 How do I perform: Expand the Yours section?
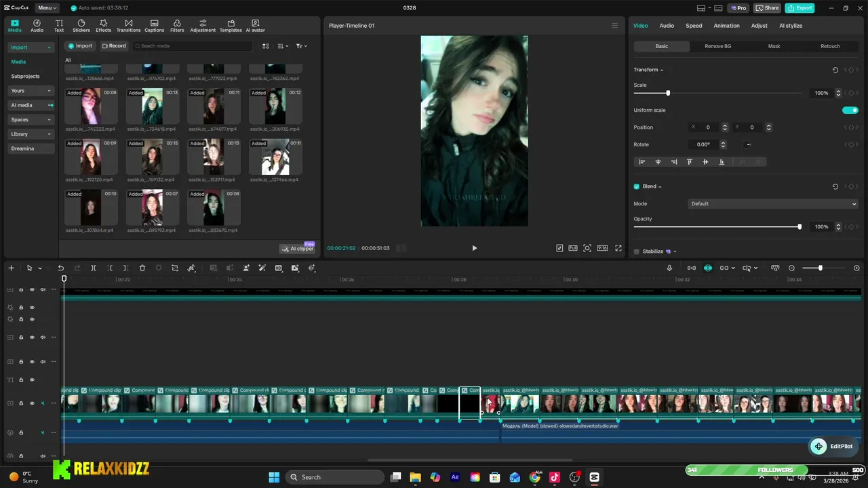[31, 91]
